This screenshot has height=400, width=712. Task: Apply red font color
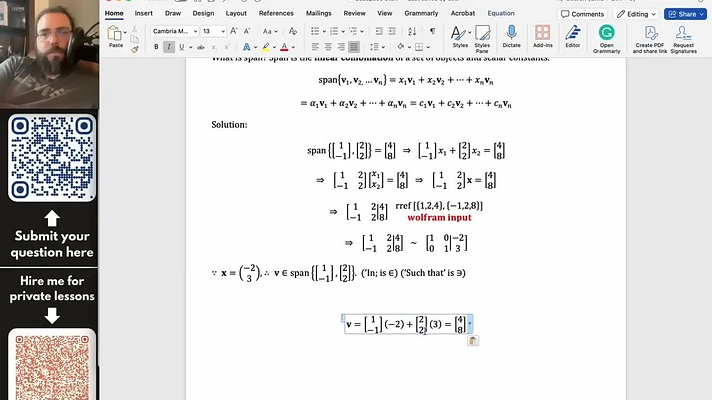[x=284, y=47]
